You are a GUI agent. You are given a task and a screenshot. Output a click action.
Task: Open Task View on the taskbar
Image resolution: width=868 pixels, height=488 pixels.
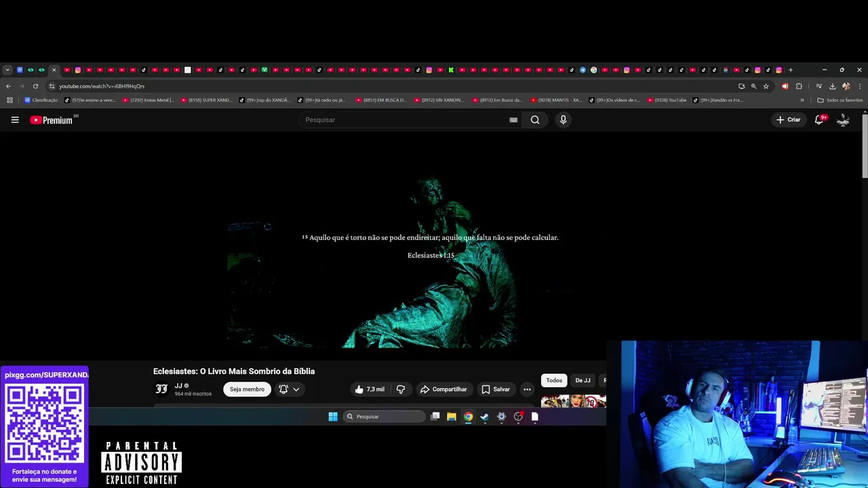435,417
